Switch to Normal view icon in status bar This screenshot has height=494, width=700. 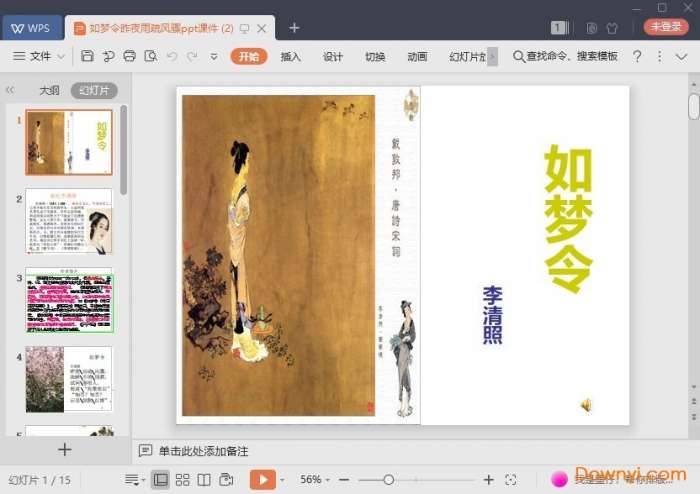coord(160,480)
